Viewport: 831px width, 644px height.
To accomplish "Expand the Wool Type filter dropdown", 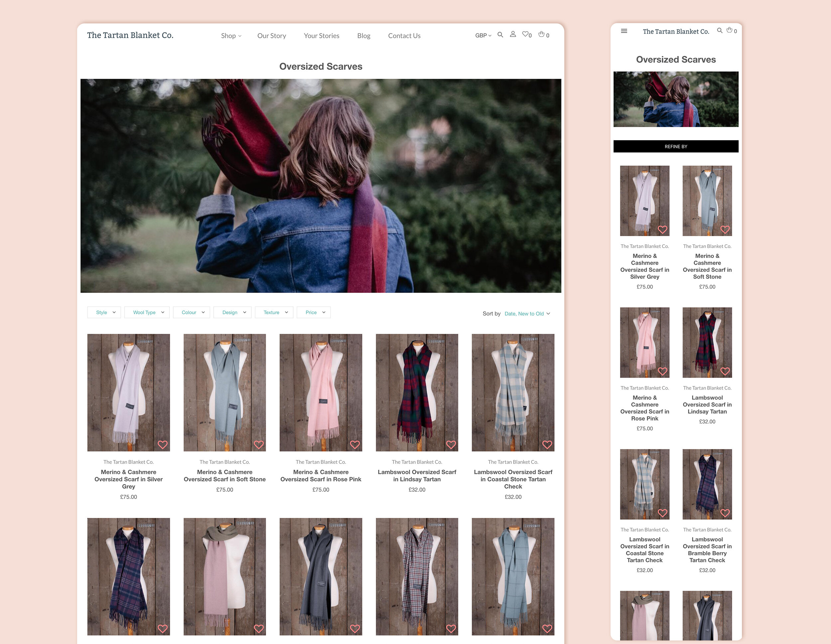I will [x=147, y=313].
